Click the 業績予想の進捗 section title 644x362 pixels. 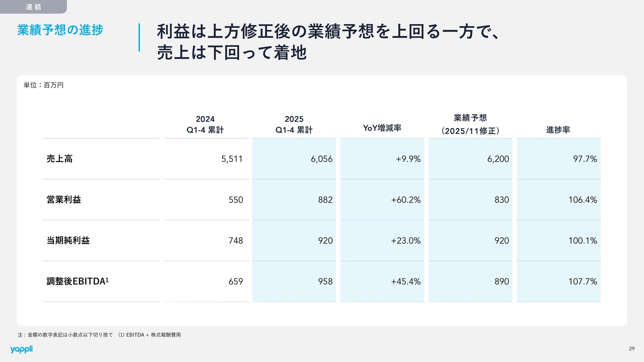coord(60,30)
